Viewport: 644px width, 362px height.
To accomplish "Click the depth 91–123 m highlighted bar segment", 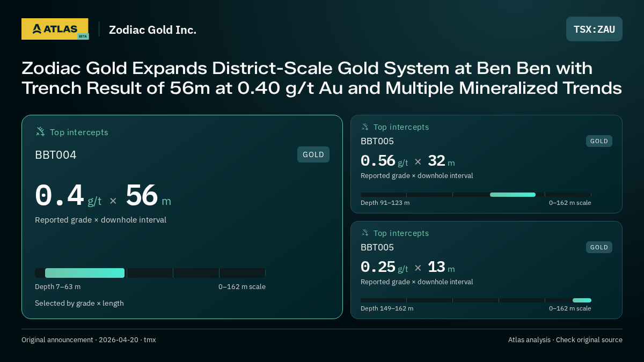I will coord(513,195).
